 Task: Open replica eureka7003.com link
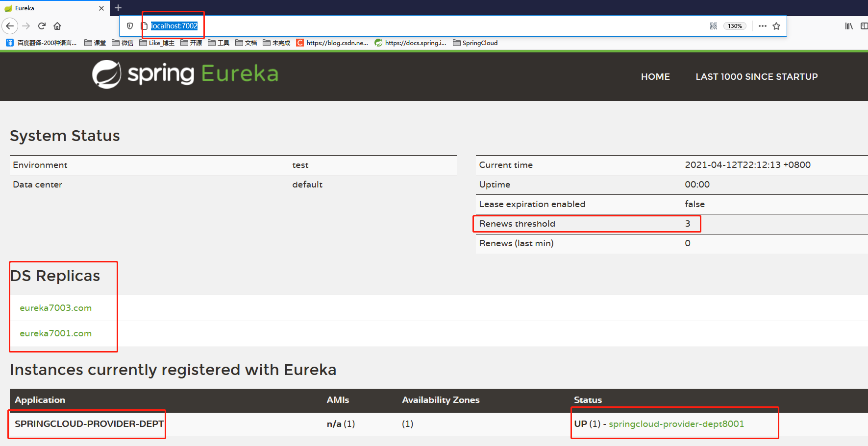(x=56, y=308)
